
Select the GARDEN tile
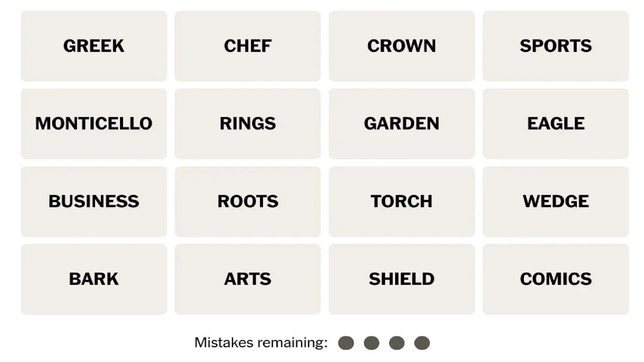tap(401, 123)
